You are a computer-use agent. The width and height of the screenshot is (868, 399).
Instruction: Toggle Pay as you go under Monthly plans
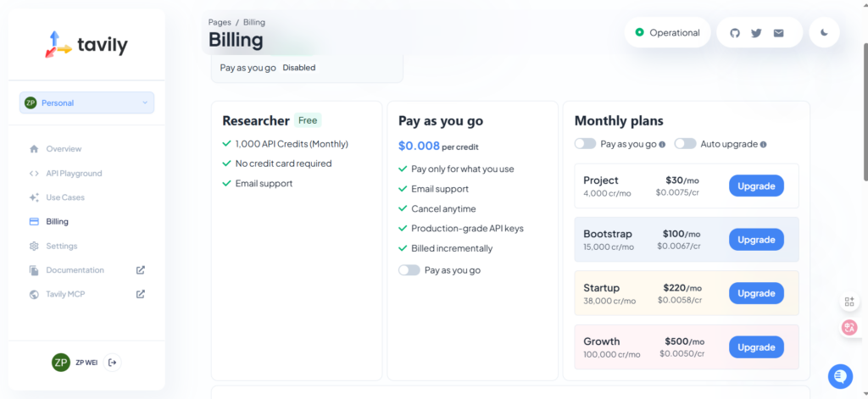click(585, 144)
